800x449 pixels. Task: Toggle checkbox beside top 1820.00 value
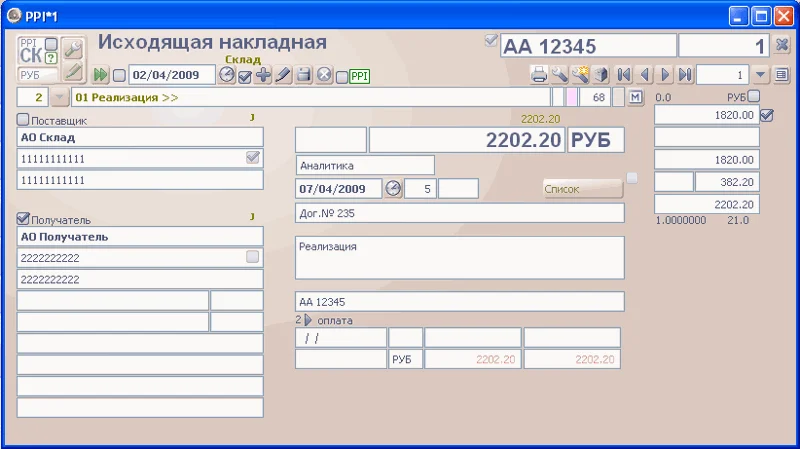[x=766, y=115]
